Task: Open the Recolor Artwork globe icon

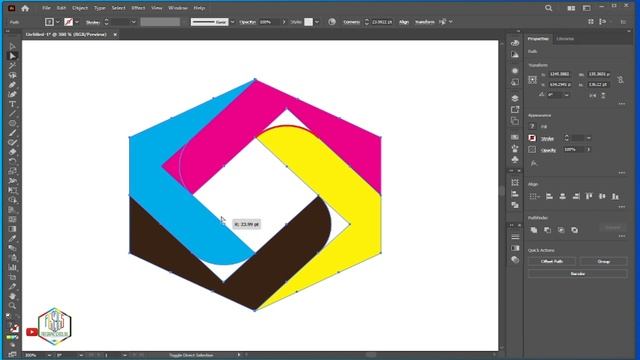Action: [332, 22]
